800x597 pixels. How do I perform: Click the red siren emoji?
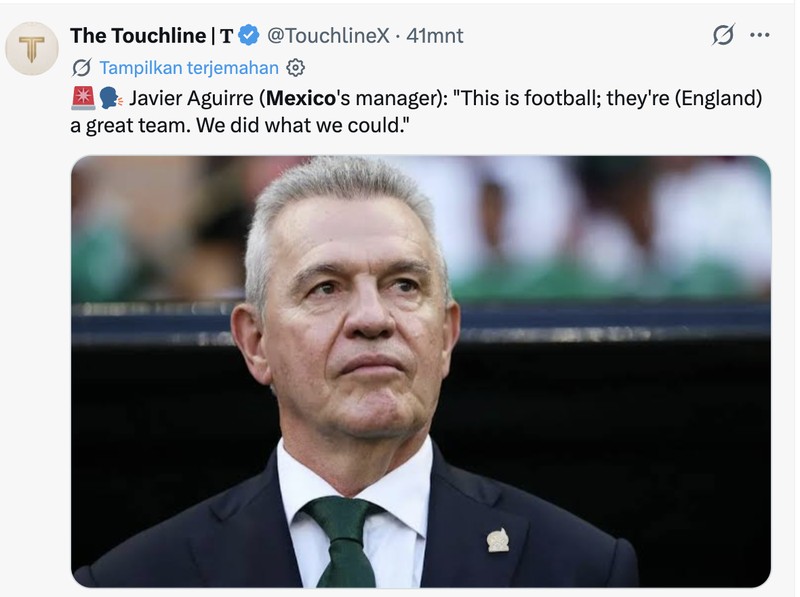click(x=83, y=98)
